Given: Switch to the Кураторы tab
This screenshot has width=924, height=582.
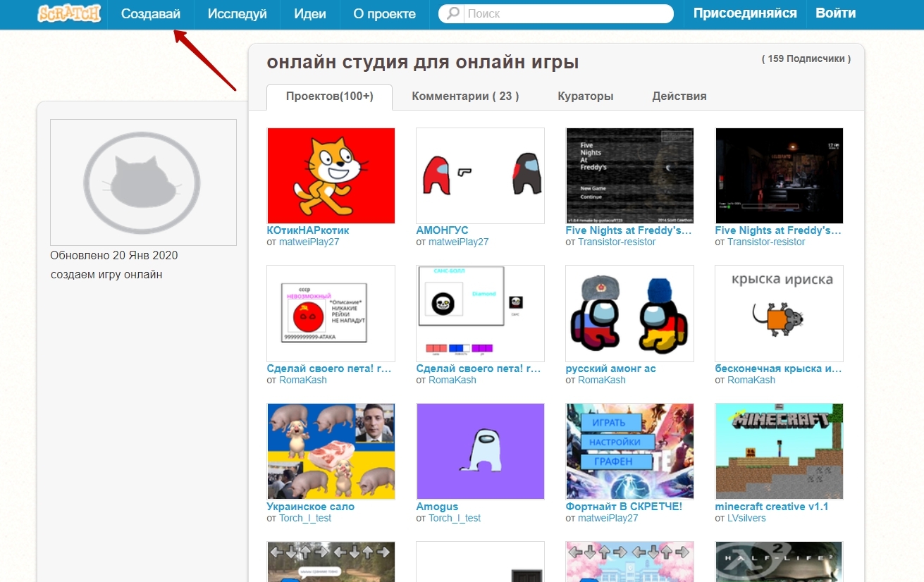Looking at the screenshot, I should tap(586, 97).
